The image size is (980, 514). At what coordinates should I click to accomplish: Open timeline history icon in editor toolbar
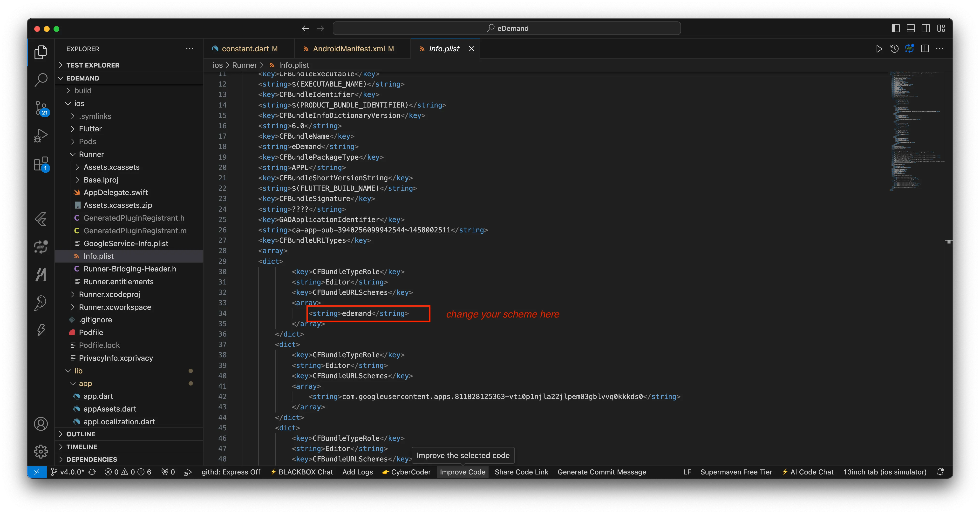click(x=894, y=49)
